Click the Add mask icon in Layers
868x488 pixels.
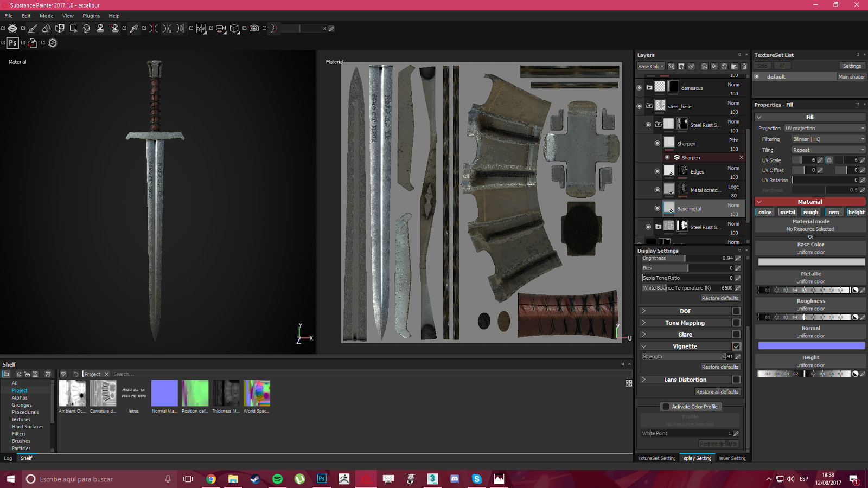pos(681,66)
